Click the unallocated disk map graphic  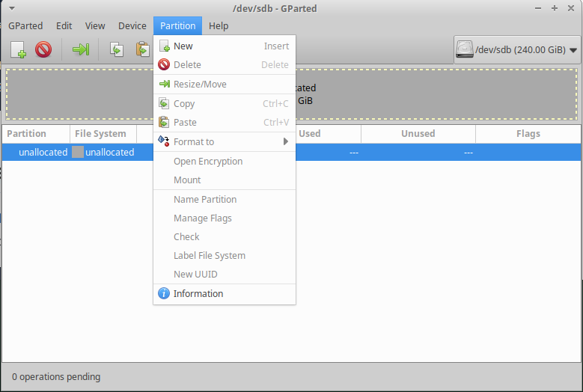click(x=292, y=94)
